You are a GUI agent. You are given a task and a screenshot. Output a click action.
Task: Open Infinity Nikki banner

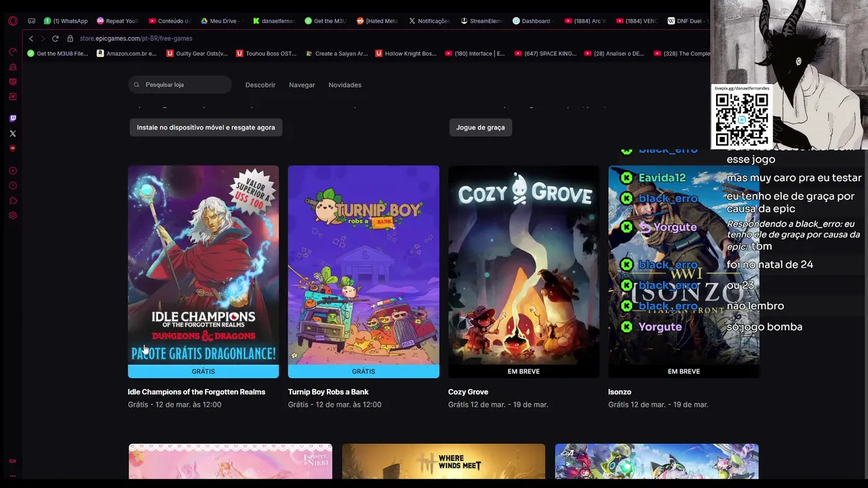click(231, 462)
